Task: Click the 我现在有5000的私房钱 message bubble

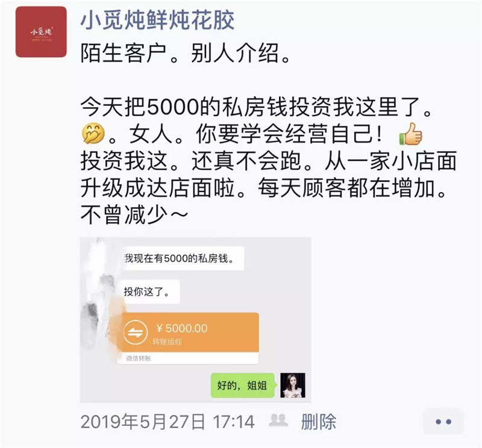Action: pyautogui.click(x=183, y=258)
